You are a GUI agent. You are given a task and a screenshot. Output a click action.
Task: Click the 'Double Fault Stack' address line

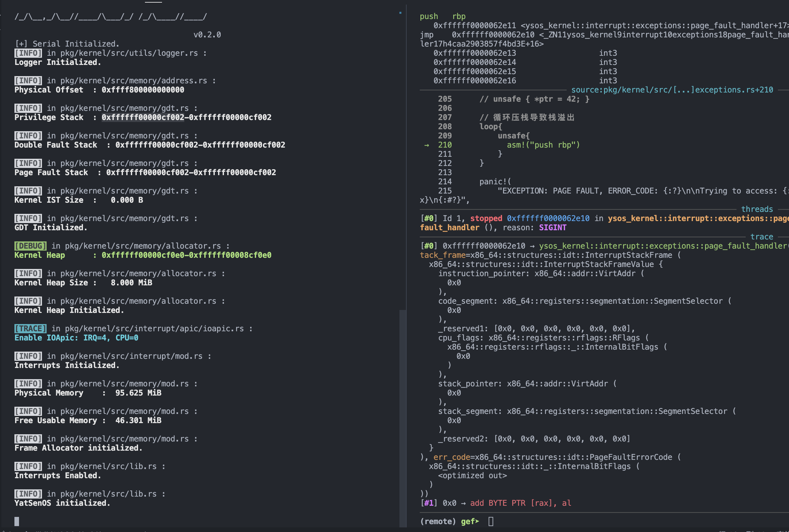tap(150, 145)
